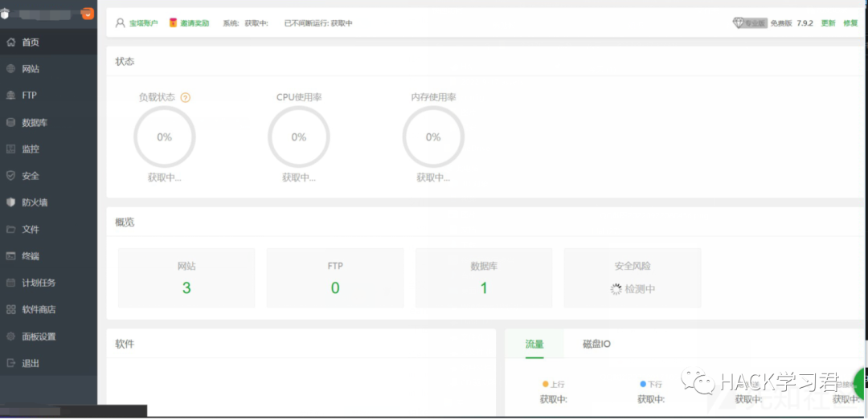The width and height of the screenshot is (868, 420).
Task: Click the 免费版 version label
Action: 782,23
